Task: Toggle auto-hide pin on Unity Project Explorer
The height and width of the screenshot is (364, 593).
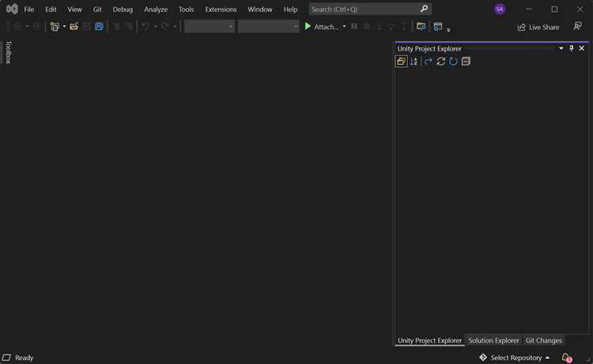Action: [x=572, y=48]
